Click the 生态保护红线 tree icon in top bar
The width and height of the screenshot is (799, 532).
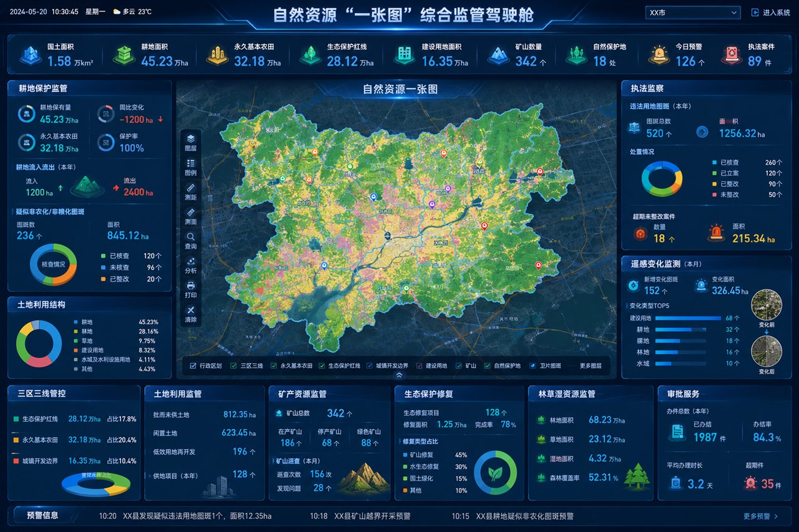(x=310, y=55)
